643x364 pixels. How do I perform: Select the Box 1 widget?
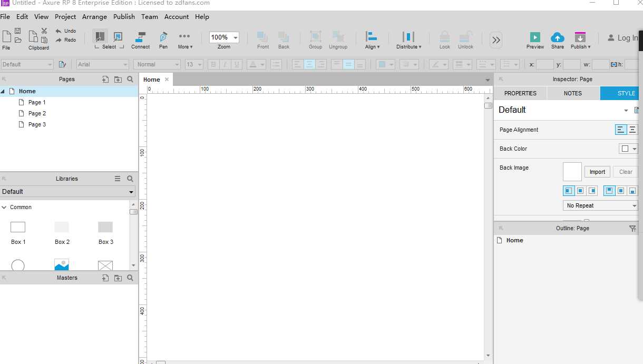point(18,233)
